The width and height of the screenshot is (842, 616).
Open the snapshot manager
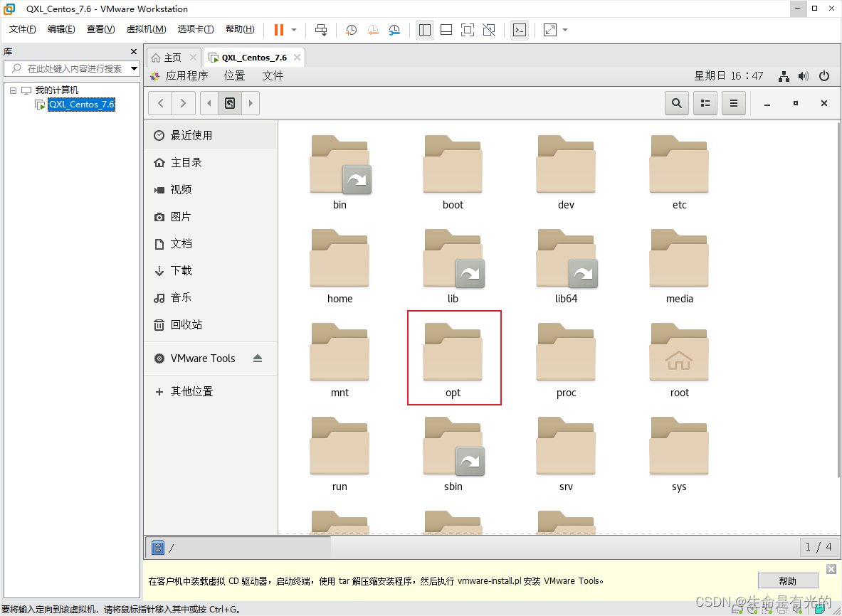coord(395,30)
